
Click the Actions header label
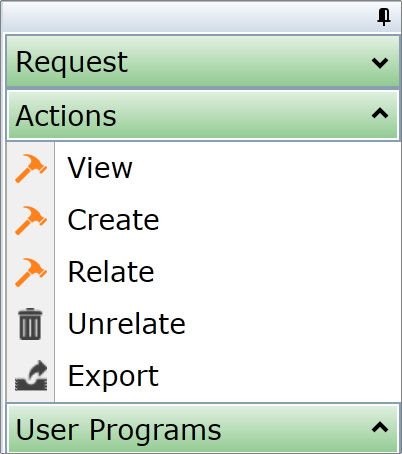66,116
